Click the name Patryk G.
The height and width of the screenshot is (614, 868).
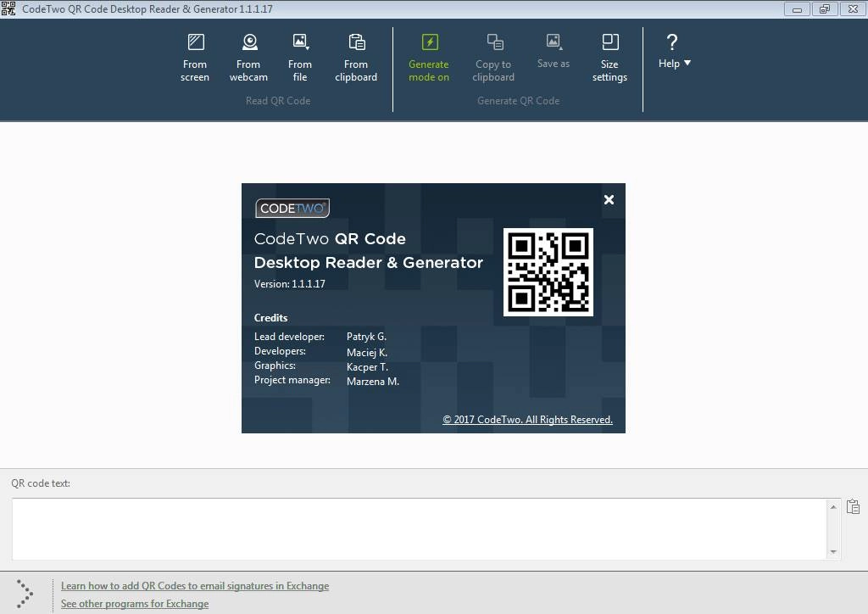click(x=366, y=337)
